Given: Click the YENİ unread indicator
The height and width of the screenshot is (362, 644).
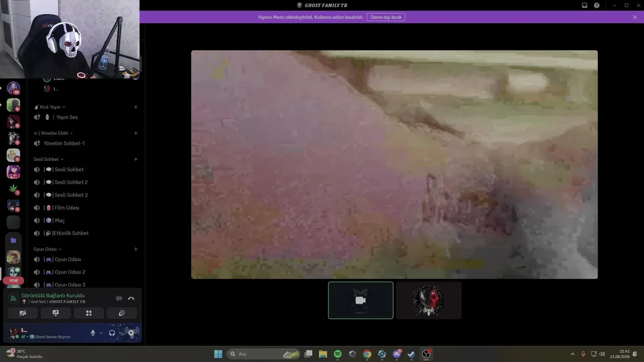Looking at the screenshot, I should (14, 281).
